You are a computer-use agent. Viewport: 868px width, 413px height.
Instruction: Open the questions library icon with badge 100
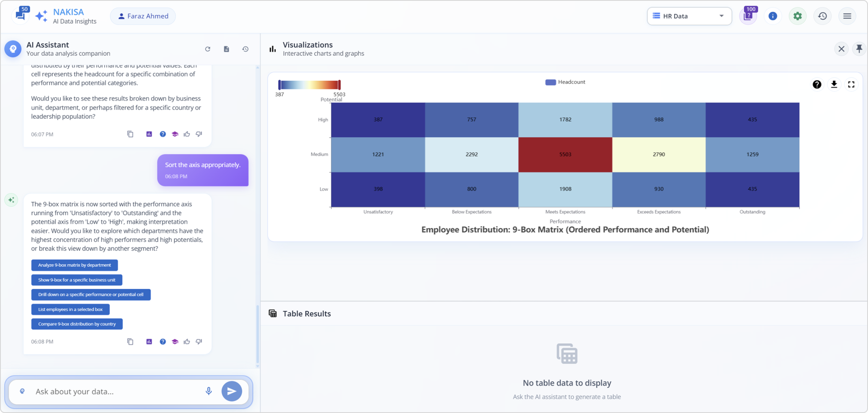point(748,16)
